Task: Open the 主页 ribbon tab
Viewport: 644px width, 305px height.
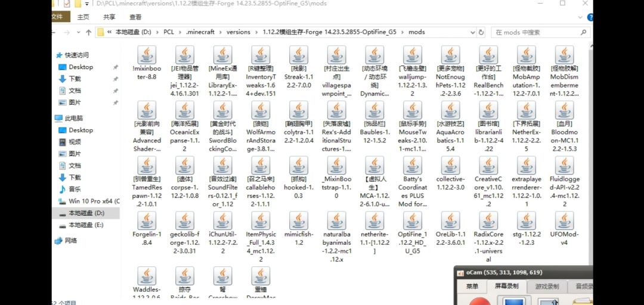Action: tap(83, 17)
